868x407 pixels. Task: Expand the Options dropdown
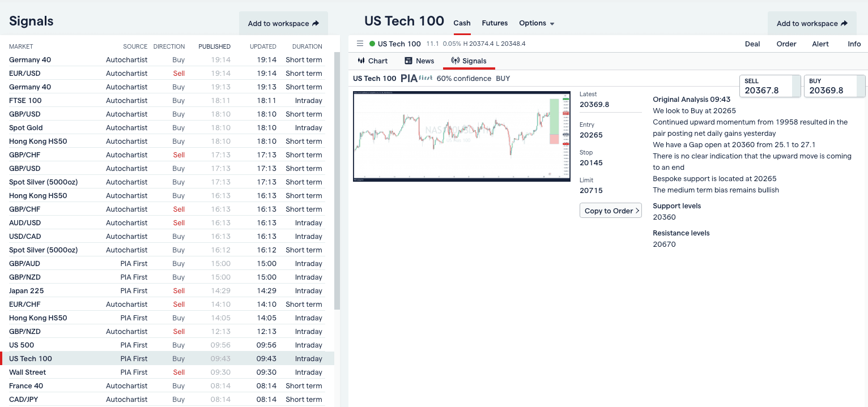point(552,24)
